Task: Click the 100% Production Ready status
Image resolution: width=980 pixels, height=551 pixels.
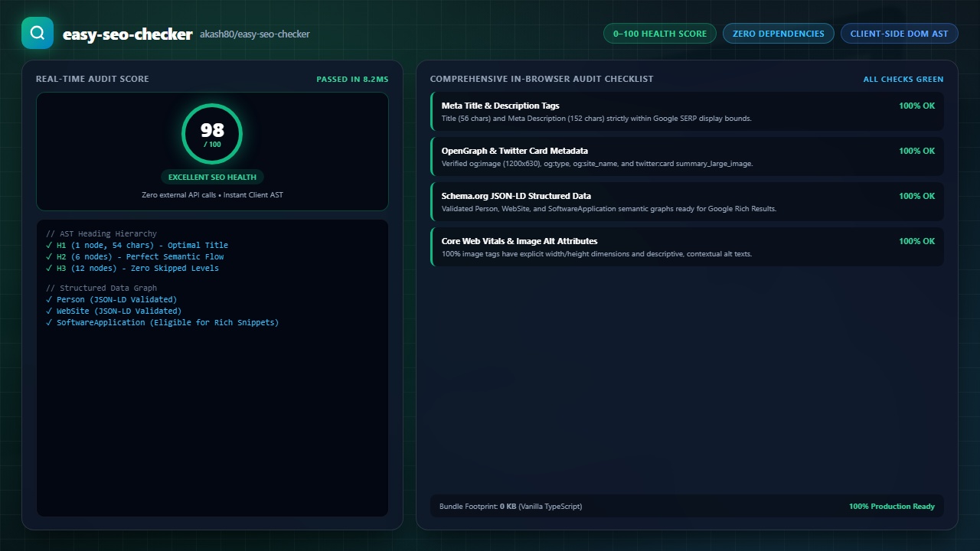Action: 892,507
